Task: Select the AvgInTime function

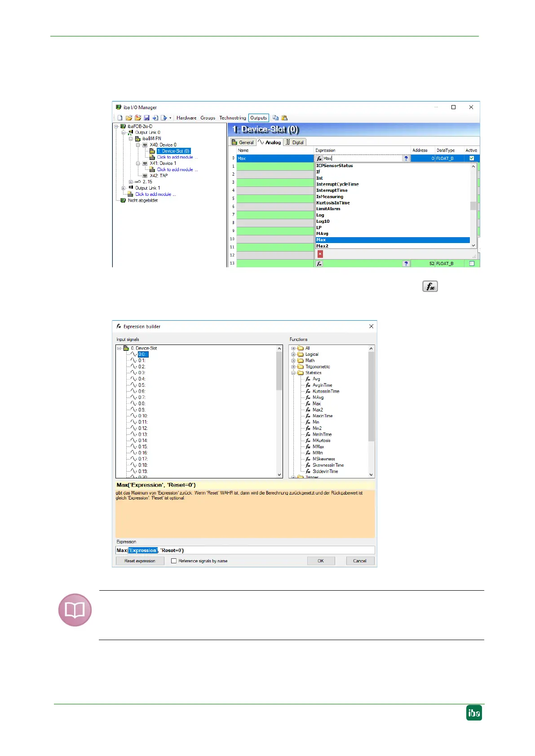Action: pos(322,385)
